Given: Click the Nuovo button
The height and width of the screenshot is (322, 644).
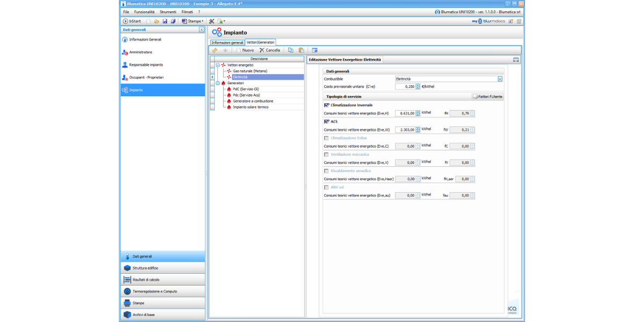Looking at the screenshot, I should coord(245,50).
